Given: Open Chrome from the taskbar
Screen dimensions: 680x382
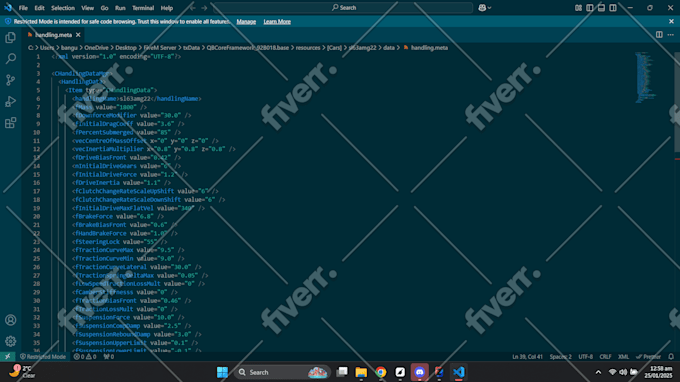Looking at the screenshot, I should pos(380,372).
